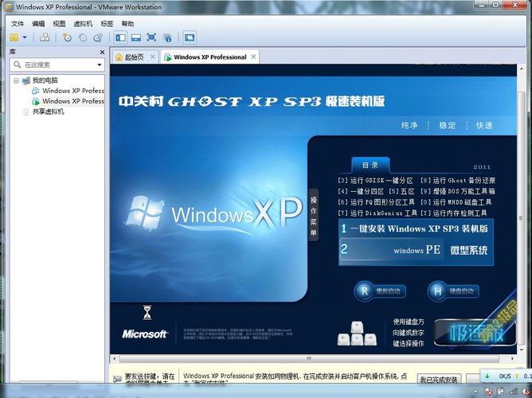
Task: Close the 库 library panel
Action: coord(102,53)
